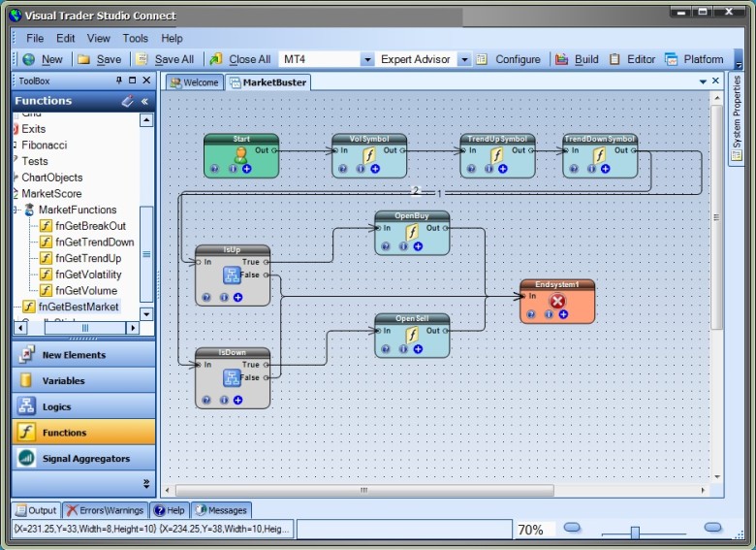This screenshot has height=550, width=756.
Task: Switch to the Welcome tab
Action: (x=195, y=82)
